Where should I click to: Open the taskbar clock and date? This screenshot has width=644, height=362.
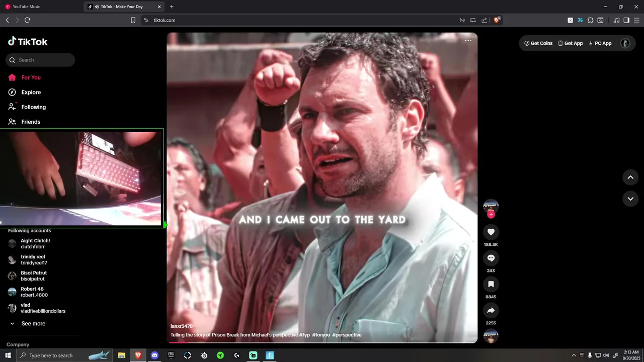click(x=631, y=355)
